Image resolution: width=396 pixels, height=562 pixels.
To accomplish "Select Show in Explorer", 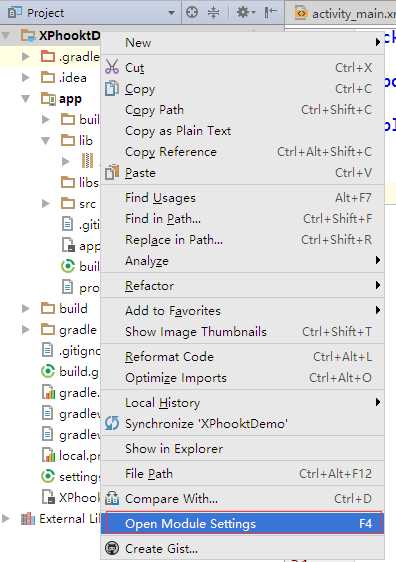I will tap(243, 449).
